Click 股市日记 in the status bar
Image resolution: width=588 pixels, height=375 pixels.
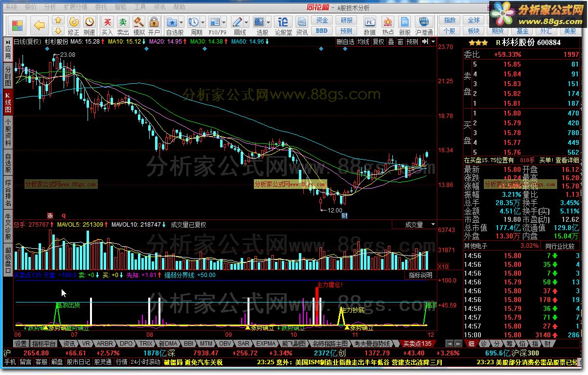[x=78, y=362]
